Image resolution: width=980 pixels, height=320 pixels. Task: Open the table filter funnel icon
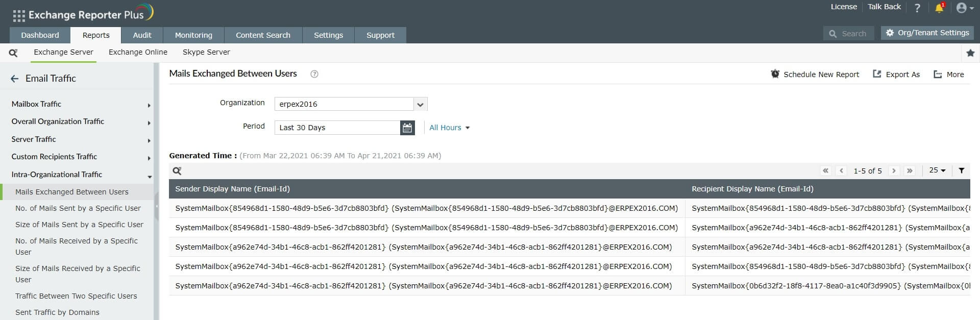pos(962,170)
